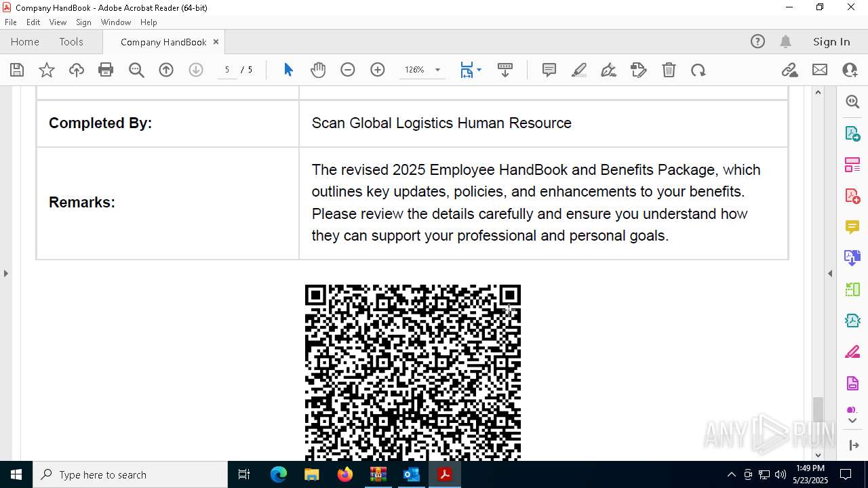Choose the Selection arrow tool
This screenshot has height=488, width=868.
288,70
